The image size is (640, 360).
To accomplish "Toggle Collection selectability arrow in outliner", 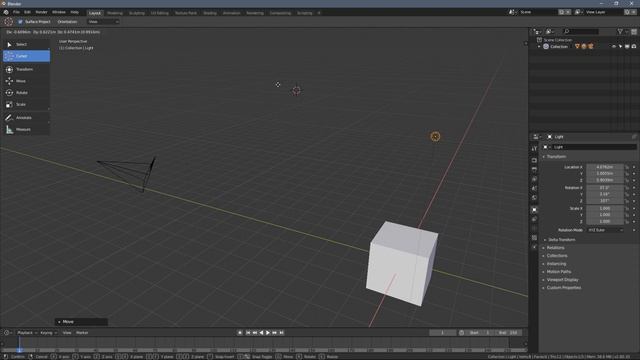I will tap(620, 47).
